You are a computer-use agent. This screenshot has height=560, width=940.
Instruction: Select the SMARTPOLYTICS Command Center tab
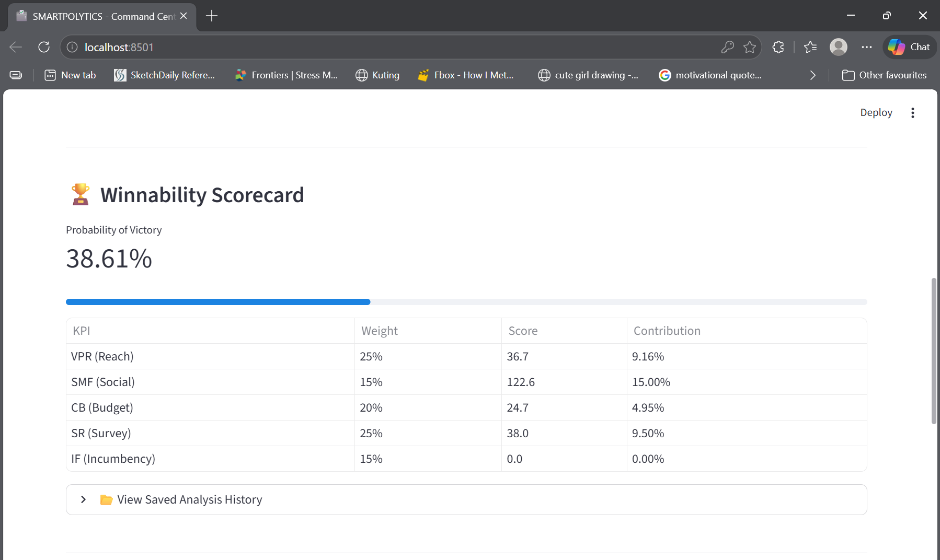coord(99,16)
